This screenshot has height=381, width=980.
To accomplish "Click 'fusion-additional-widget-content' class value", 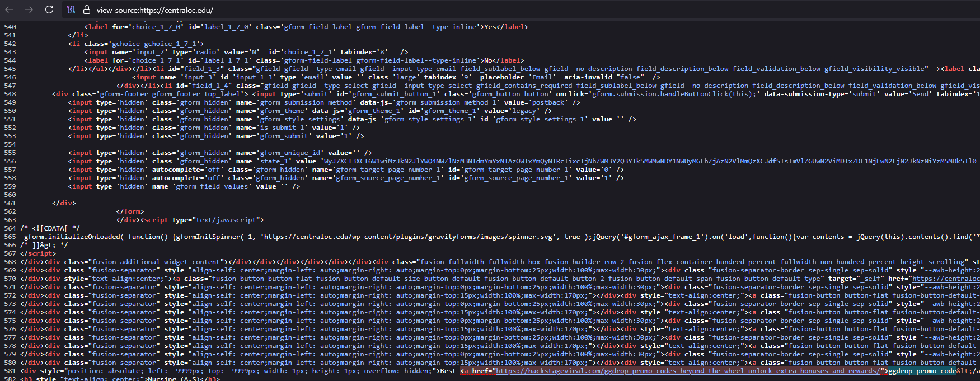I will 156,262.
